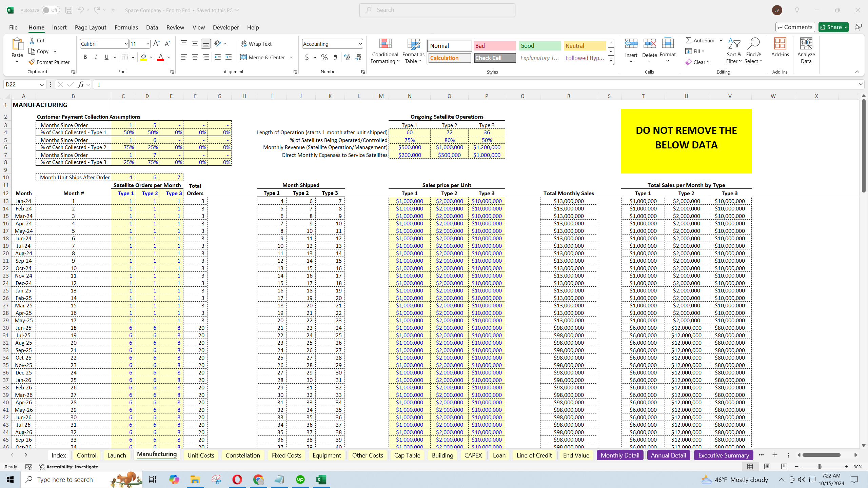
Task: Click in the Search box
Action: [437, 10]
